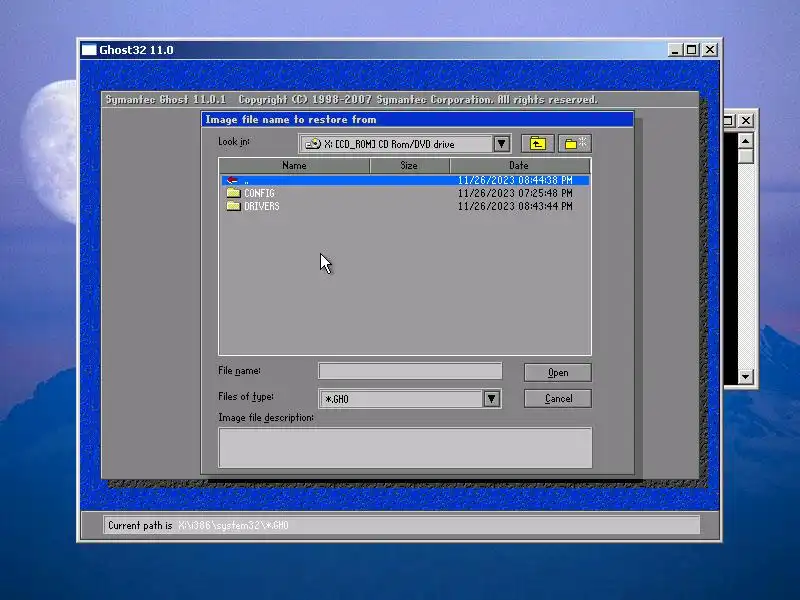Close the background window behind Ghost32

point(746,120)
